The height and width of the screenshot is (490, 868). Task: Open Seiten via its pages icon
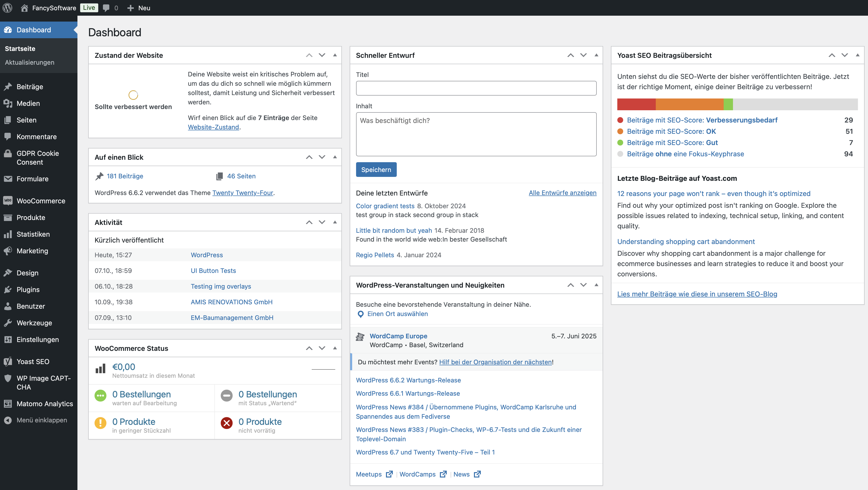click(8, 120)
